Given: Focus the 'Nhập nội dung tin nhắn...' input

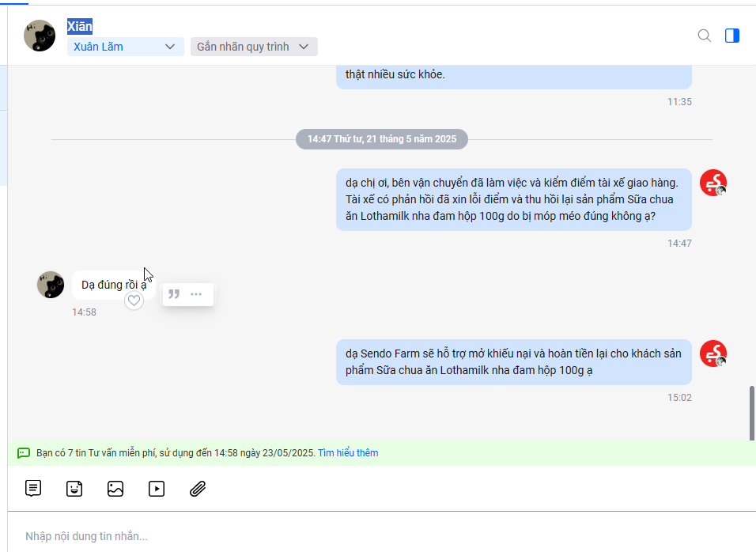Looking at the screenshot, I should click(381, 536).
